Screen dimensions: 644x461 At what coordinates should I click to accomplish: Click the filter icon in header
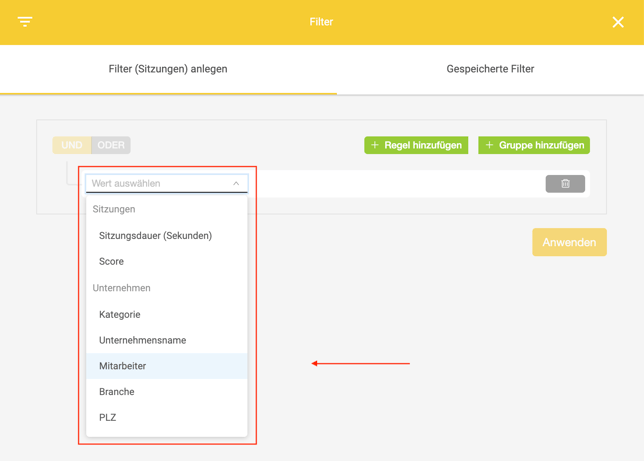pyautogui.click(x=25, y=21)
